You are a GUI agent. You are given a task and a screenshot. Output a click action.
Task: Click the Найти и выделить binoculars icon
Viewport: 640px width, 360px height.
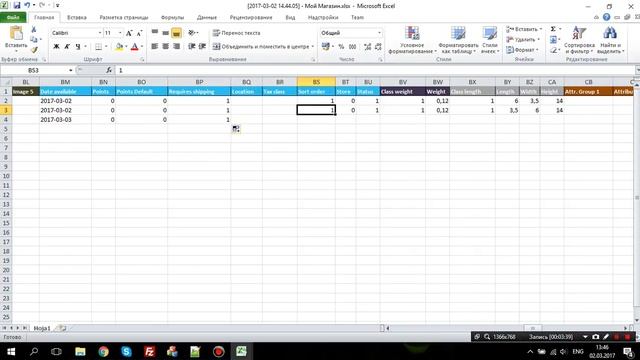pyautogui.click(x=610, y=33)
